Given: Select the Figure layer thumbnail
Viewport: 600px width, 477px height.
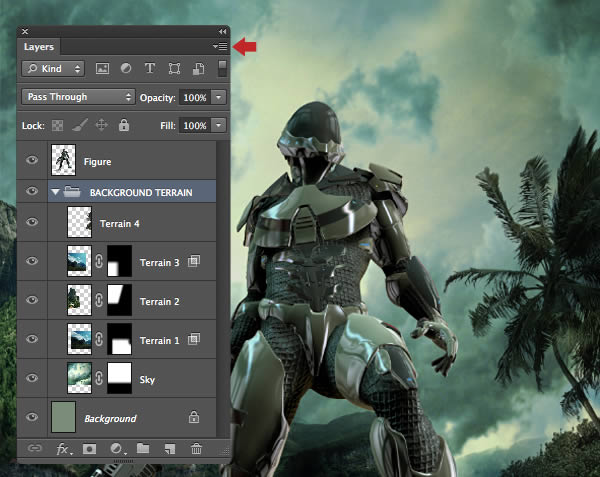Looking at the screenshot, I should click(x=64, y=160).
